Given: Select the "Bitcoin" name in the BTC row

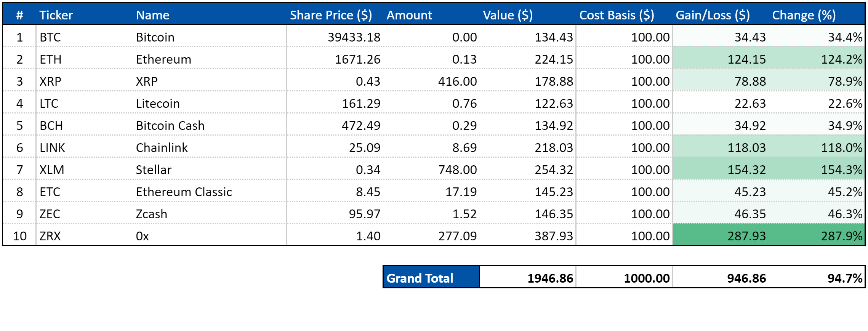Looking at the screenshot, I should point(155,37).
